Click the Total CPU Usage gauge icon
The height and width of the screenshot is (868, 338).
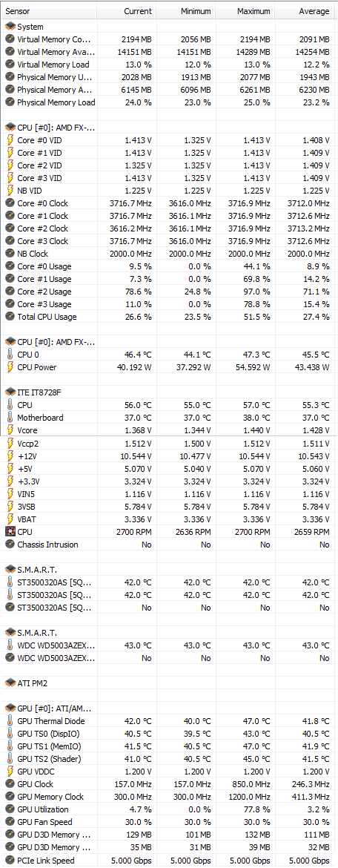10,317
